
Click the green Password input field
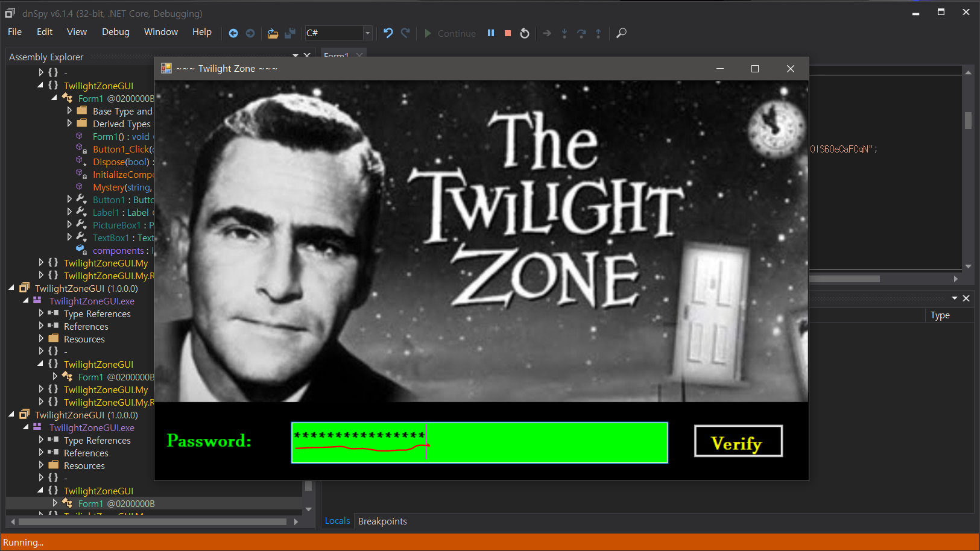pos(479,442)
